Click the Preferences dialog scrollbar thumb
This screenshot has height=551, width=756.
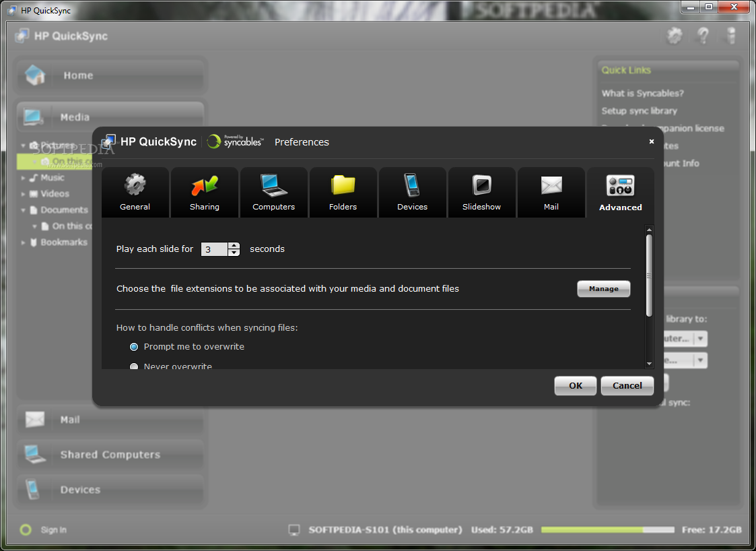tap(649, 275)
